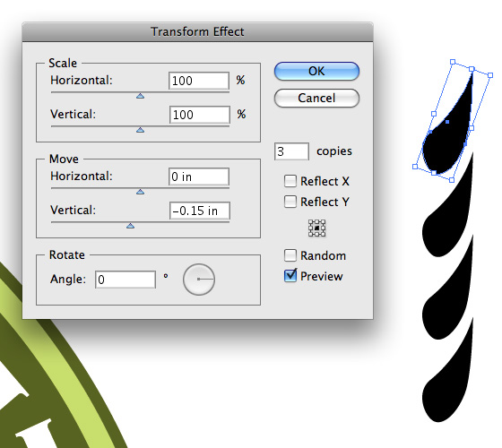
Task: Click the Move Vertical distance field
Action: (x=199, y=211)
